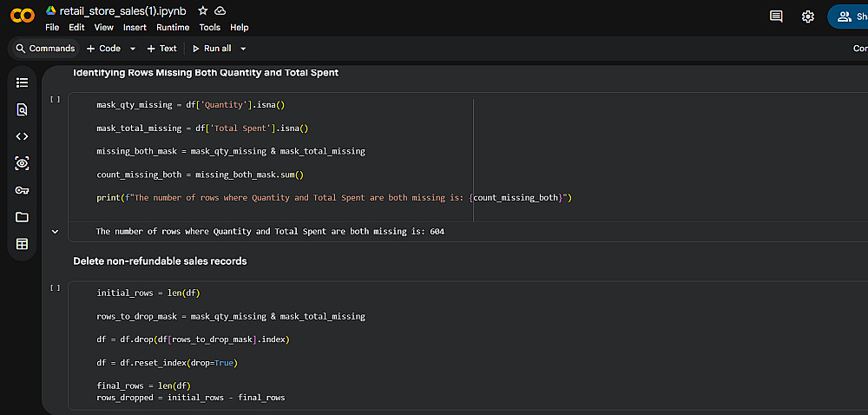
Task: Click the Run all button
Action: pos(212,49)
